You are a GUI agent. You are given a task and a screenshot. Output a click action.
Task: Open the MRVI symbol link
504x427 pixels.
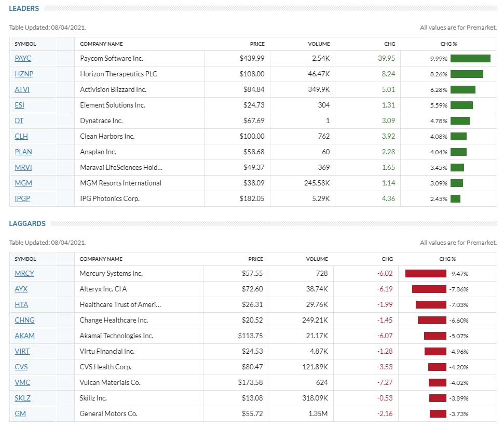pyautogui.click(x=23, y=168)
